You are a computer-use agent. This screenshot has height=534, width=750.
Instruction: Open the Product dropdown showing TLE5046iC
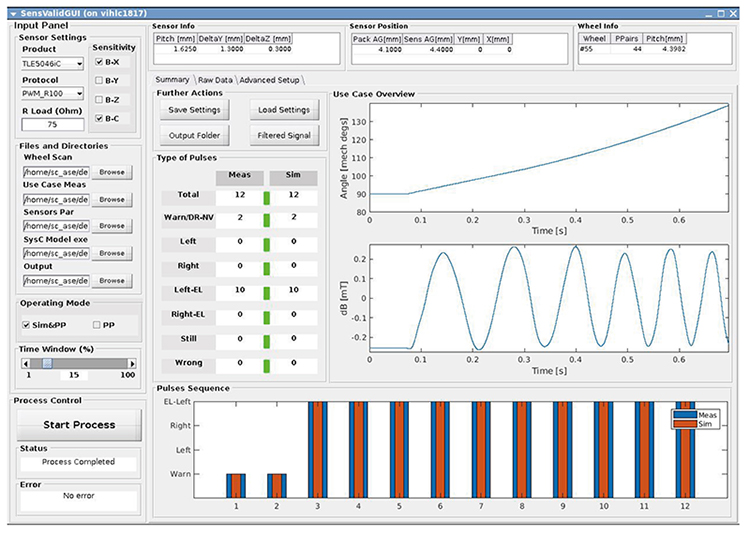pyautogui.click(x=53, y=64)
